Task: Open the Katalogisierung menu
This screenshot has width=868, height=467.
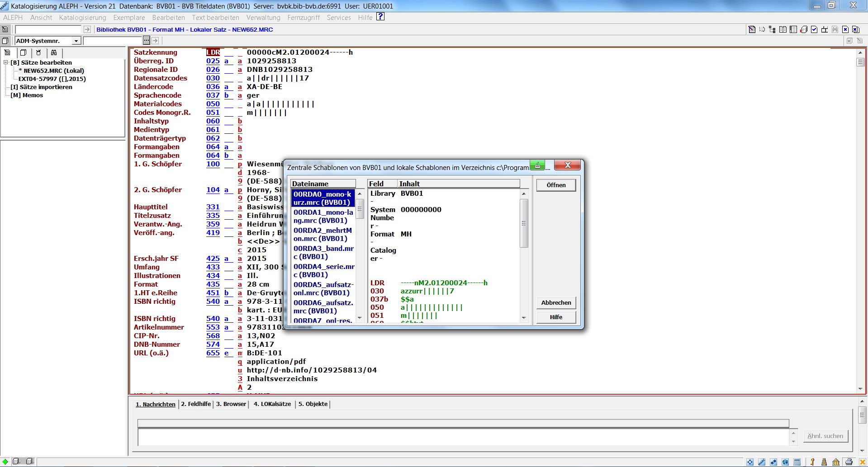Action: click(82, 17)
